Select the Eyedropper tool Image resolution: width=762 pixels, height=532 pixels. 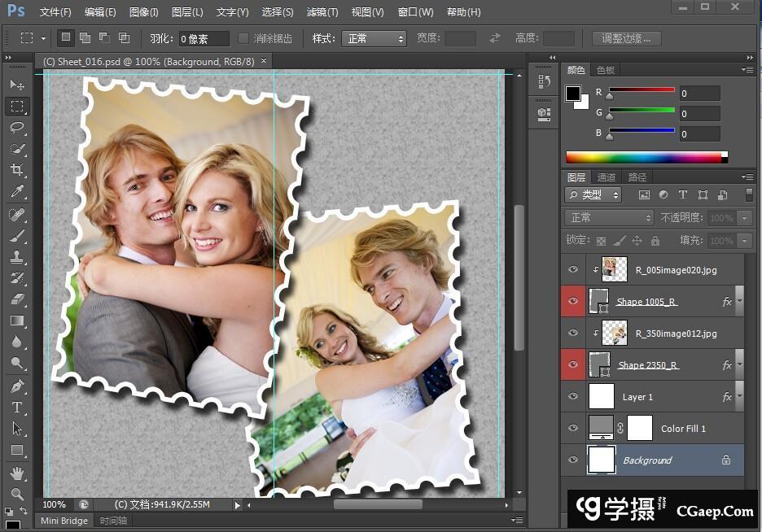(17, 192)
